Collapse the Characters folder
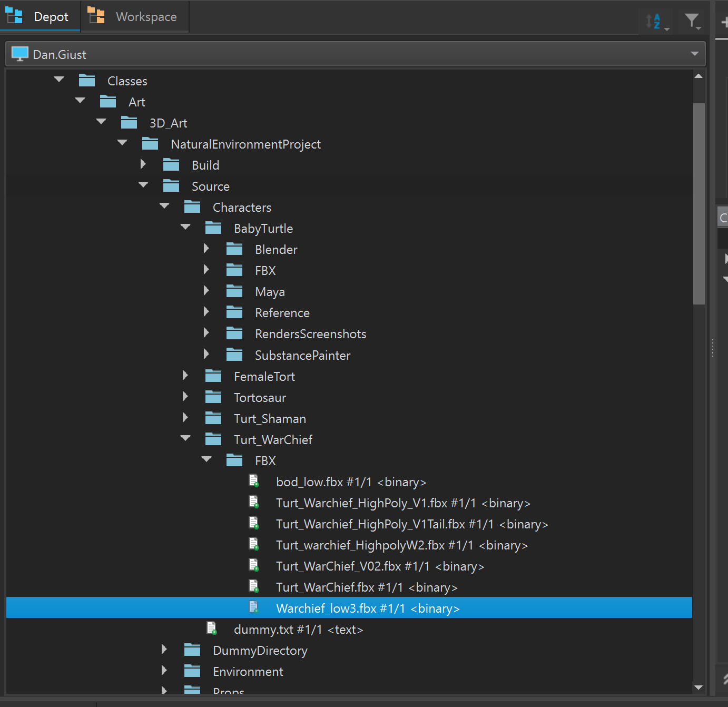Viewport: 728px width, 707px height. [x=164, y=206]
